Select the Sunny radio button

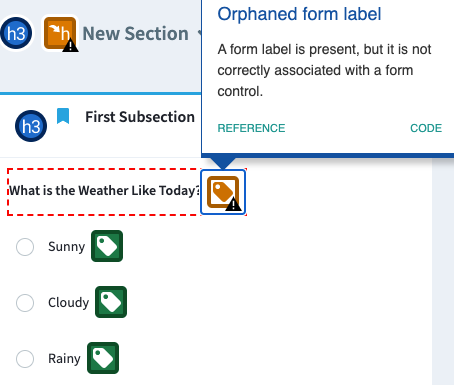[25, 247]
